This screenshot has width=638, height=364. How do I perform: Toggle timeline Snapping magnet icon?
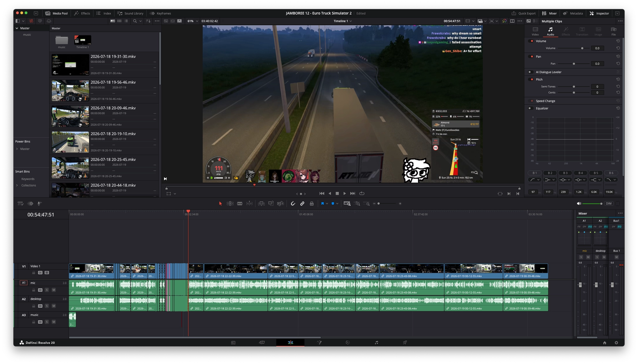click(293, 203)
